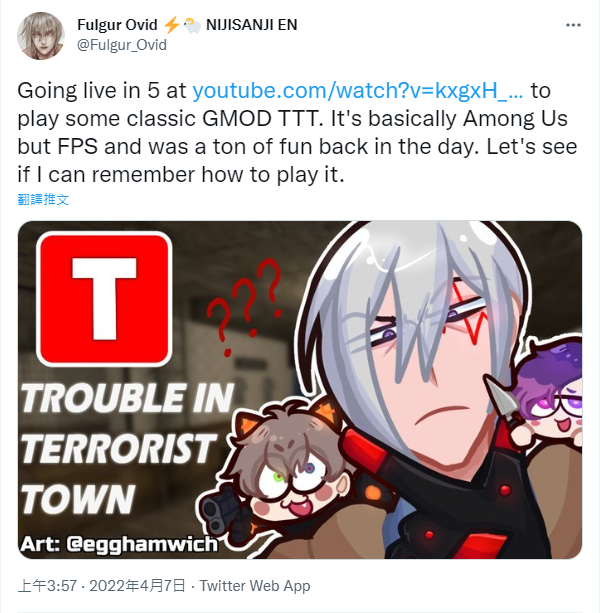Click the Trouble in Terrorist Town title text
The image size is (600, 613).
[x=127, y=448]
